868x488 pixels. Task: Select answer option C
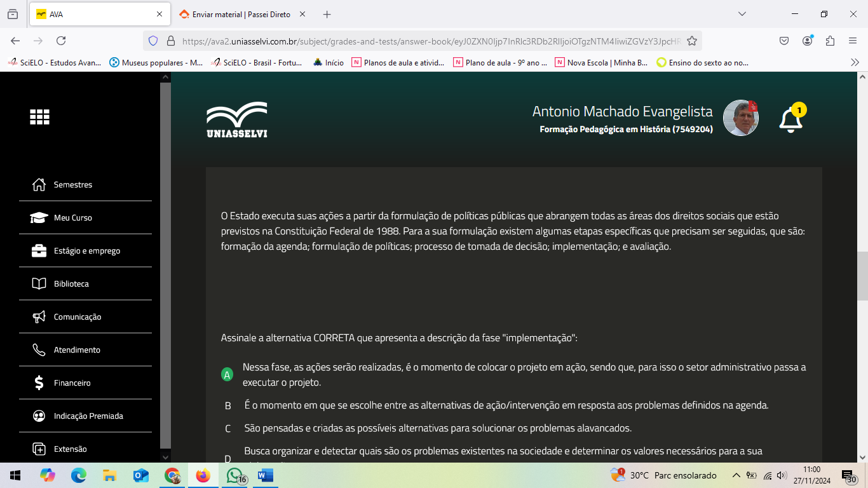pos(227,428)
